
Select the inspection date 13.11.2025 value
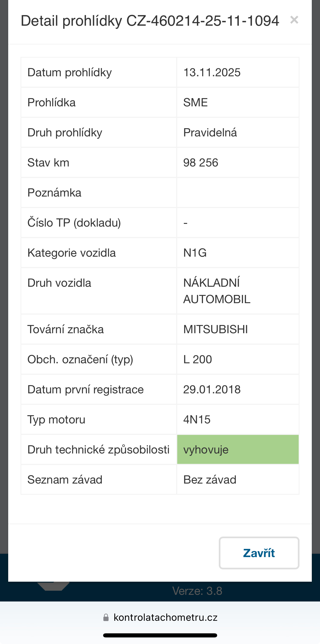[x=212, y=72]
